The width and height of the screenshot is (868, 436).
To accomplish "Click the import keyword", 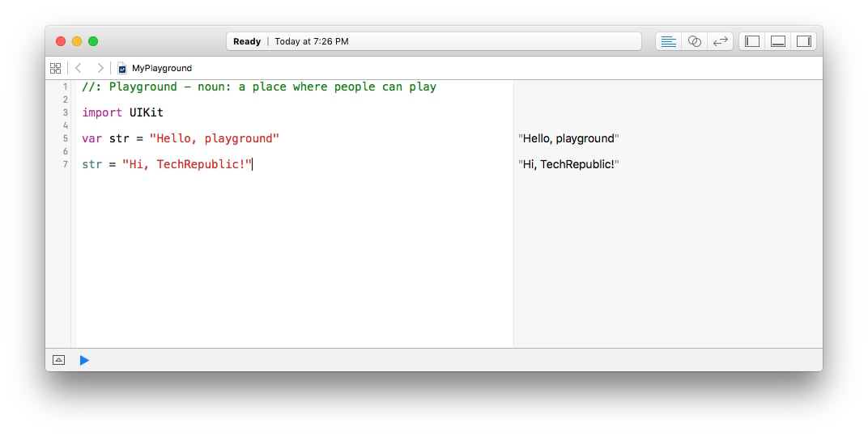I will [102, 112].
